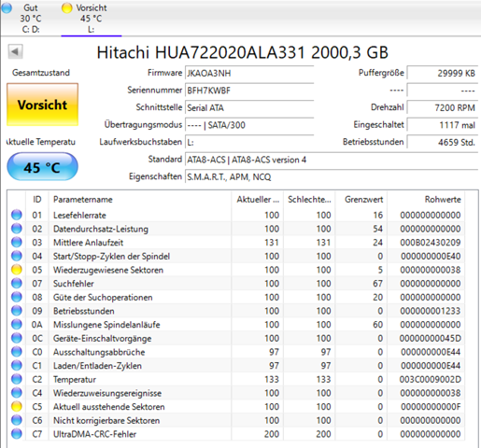This screenshot has width=481, height=448.
Task: Click the Seriennummer field BFH7KWBF
Action: coord(249,91)
